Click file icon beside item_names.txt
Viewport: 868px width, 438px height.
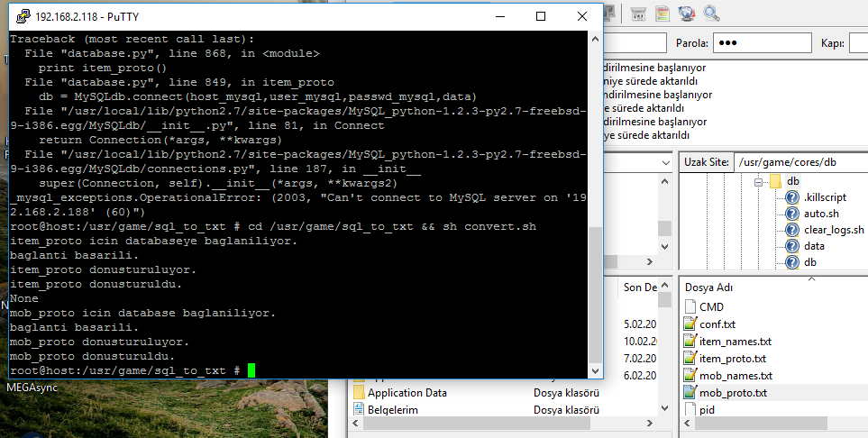[x=690, y=341]
